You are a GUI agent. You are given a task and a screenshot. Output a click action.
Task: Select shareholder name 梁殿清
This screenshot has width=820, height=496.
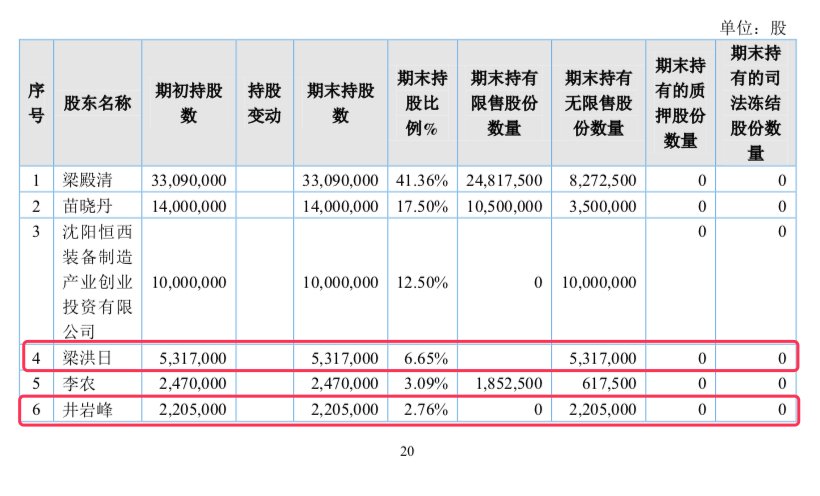(87, 181)
